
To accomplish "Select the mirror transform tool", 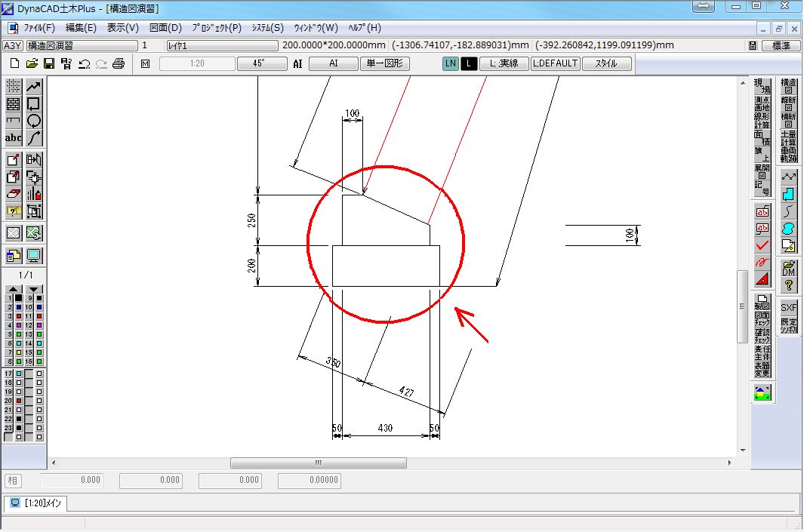I will [34, 160].
